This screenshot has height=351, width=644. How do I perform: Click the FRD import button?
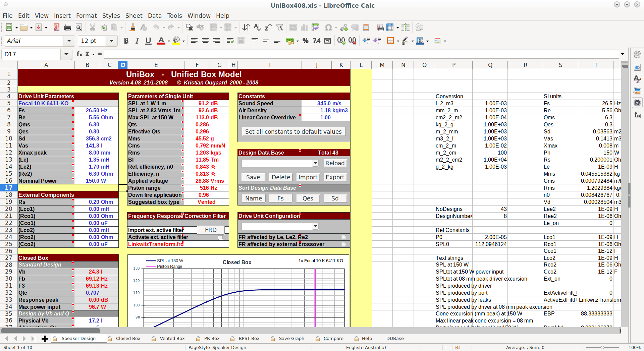pos(211,230)
